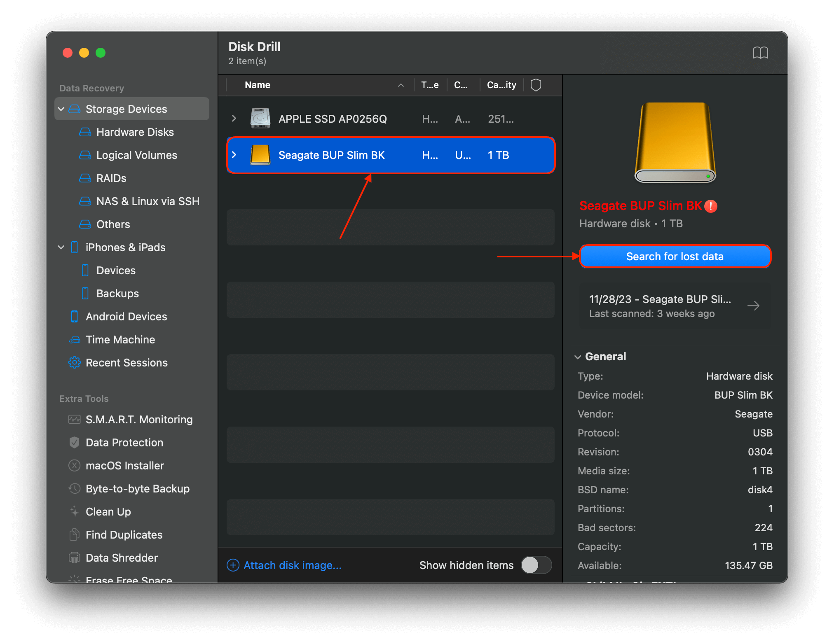This screenshot has width=834, height=644.
Task: Open the Find Duplicates tool
Action: pyautogui.click(x=124, y=534)
